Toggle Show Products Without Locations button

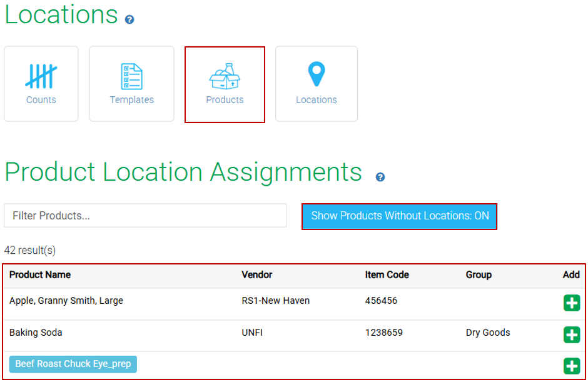coord(399,216)
